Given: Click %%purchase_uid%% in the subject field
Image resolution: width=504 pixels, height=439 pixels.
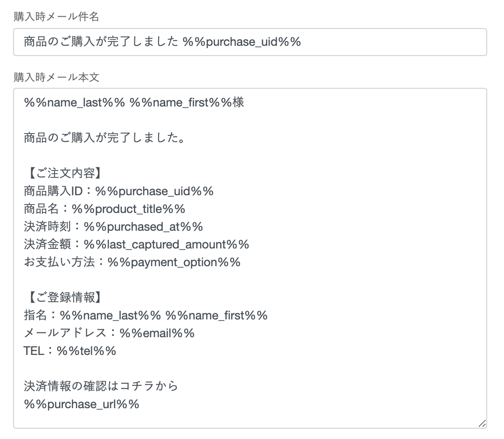Looking at the screenshot, I should (x=242, y=42).
